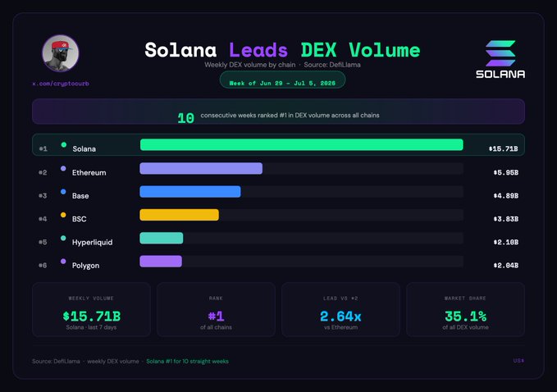Viewport: 557px width, 392px height.
Task: Click the blue dot beside Base
Action: pos(63,191)
